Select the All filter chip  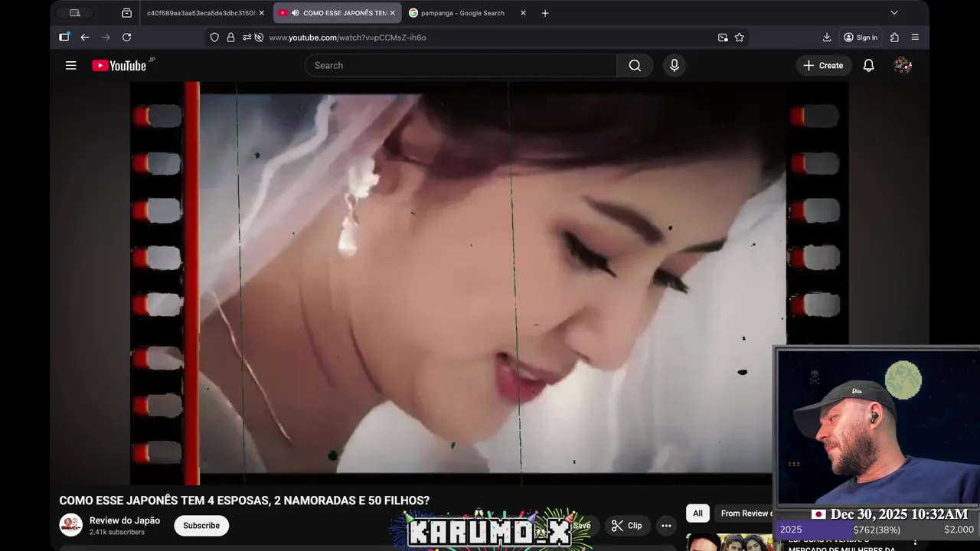click(697, 514)
